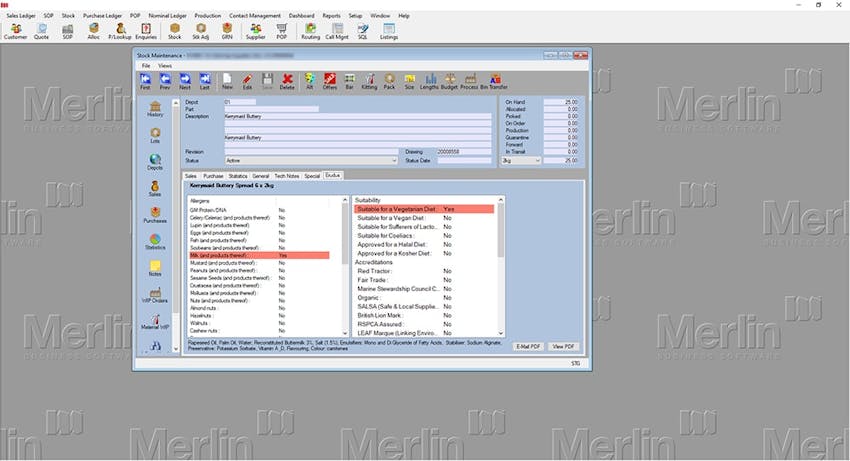Go to Last record in Stock Maintenance
Screen dimensions: 850x461
(204, 81)
